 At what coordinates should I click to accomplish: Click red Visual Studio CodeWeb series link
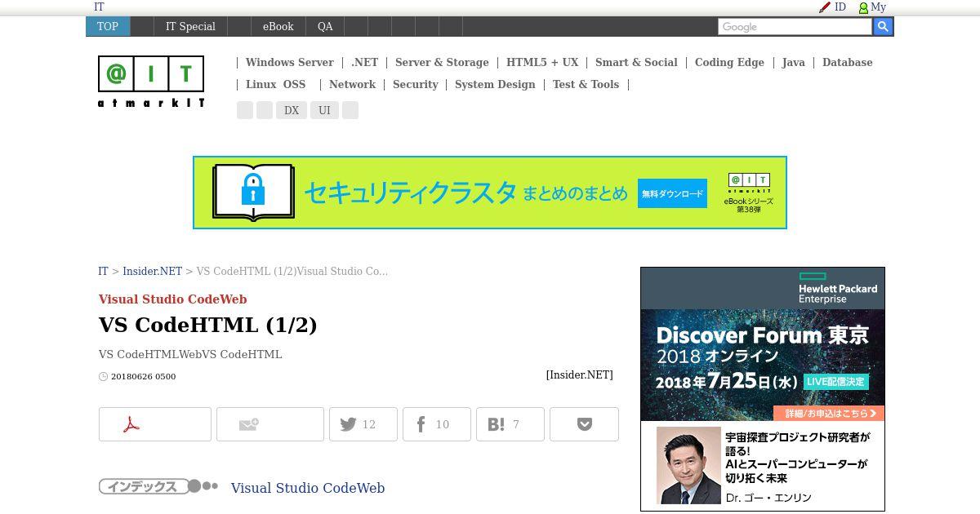point(172,299)
